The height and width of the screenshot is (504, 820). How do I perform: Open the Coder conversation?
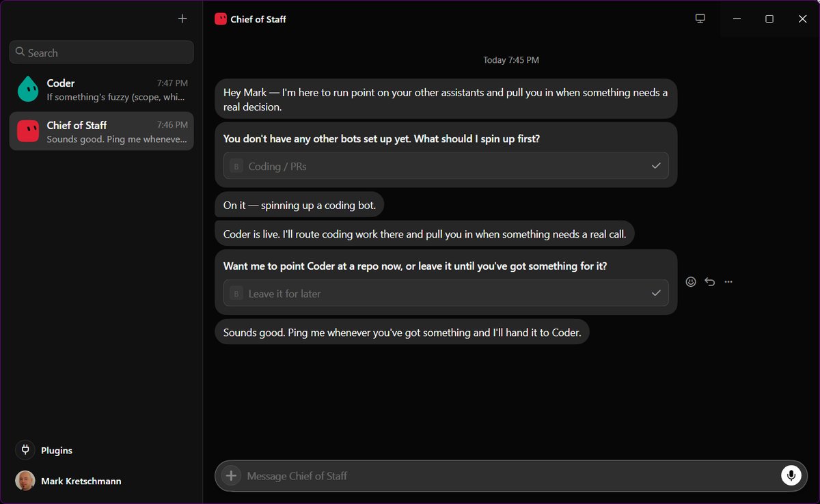(101, 89)
